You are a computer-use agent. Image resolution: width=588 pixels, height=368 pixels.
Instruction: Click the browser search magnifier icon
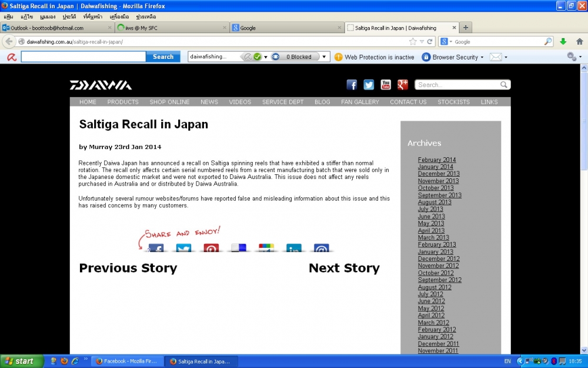[x=548, y=41]
